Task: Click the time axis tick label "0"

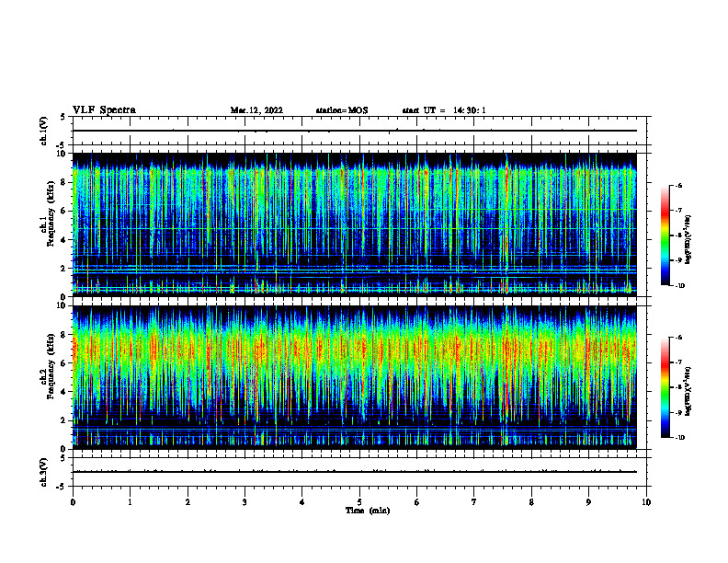Action: (x=73, y=502)
